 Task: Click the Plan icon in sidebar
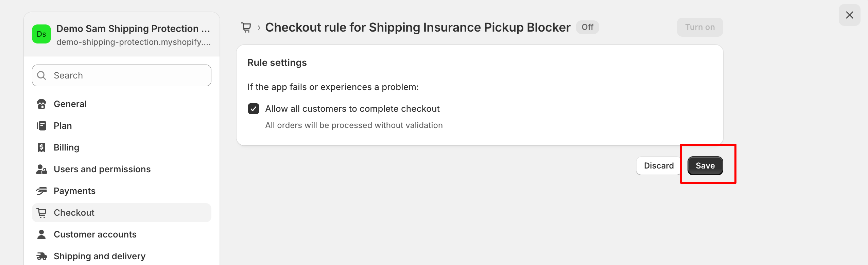(x=41, y=126)
